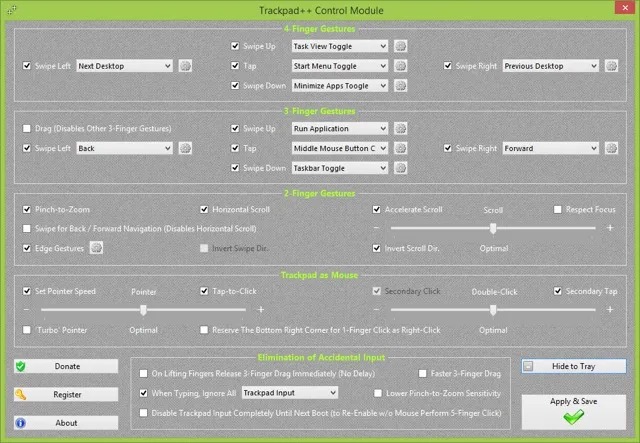
Task: Open Edge Gestures settings gear
Action: (x=97, y=248)
